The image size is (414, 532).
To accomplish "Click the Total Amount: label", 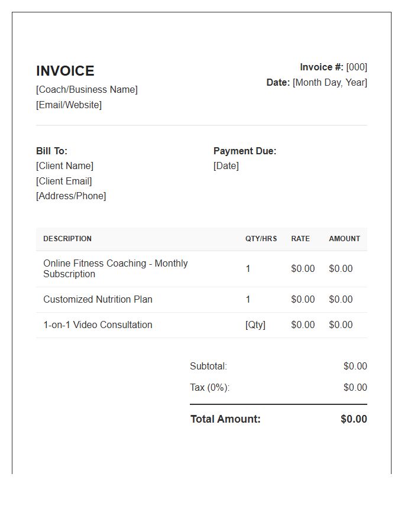I will (x=225, y=419).
